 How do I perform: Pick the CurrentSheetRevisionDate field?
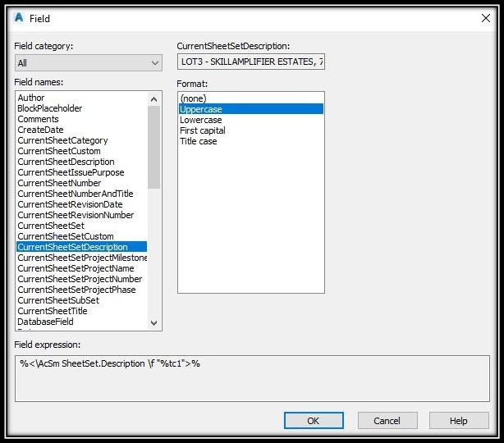(x=81, y=204)
